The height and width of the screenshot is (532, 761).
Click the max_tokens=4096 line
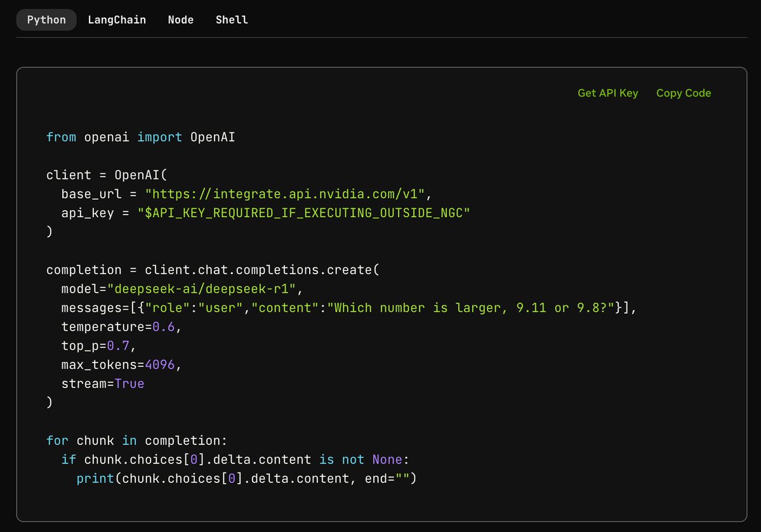pos(121,364)
